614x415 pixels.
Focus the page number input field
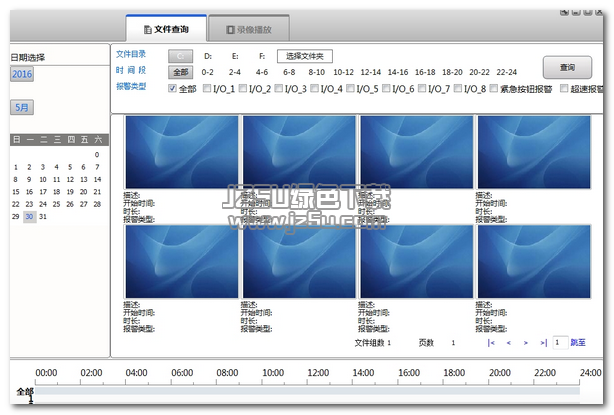tap(560, 343)
